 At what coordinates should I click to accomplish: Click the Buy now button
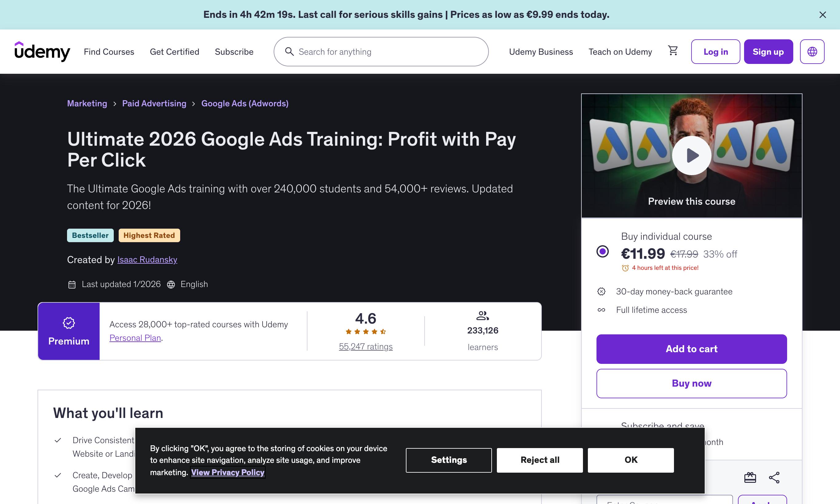tap(691, 384)
